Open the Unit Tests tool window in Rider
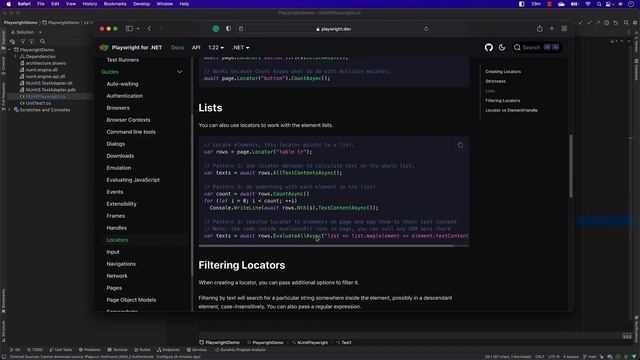Image resolution: width=640 pixels, height=360 pixels. pyautogui.click(x=60, y=350)
